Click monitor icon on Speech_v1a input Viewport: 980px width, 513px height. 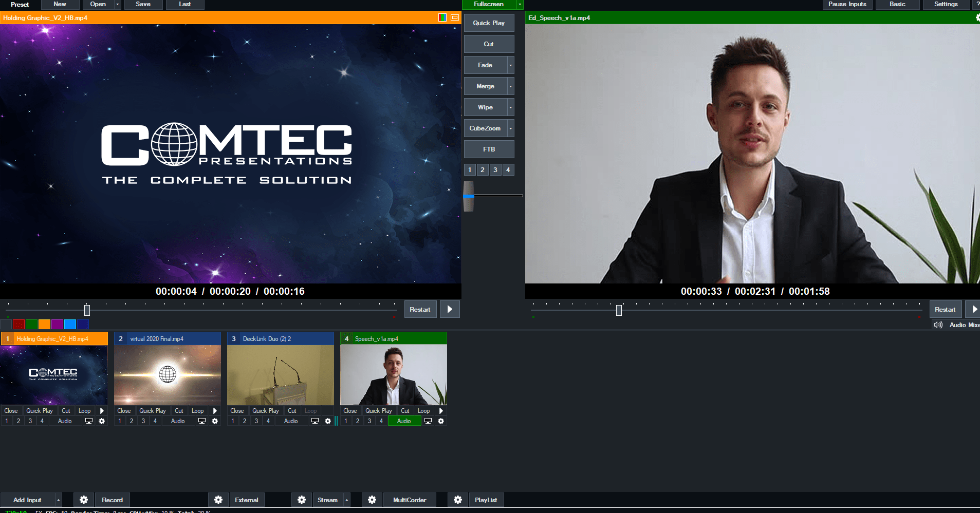[x=428, y=421]
